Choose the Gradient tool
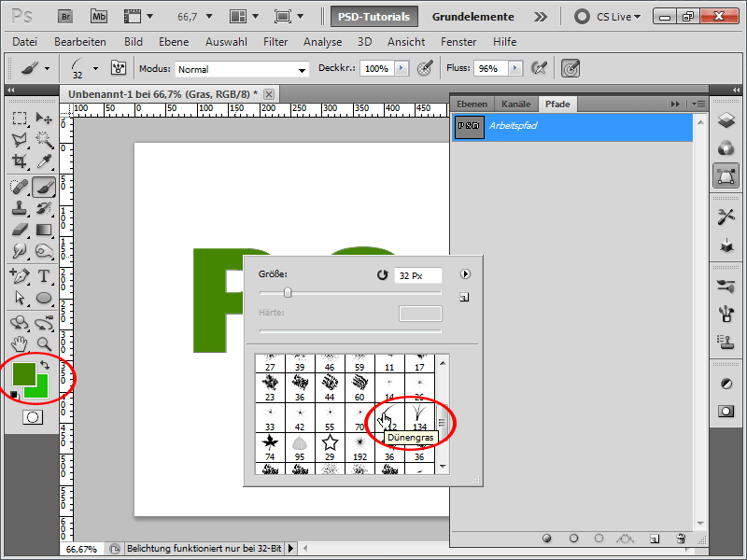 point(44,230)
